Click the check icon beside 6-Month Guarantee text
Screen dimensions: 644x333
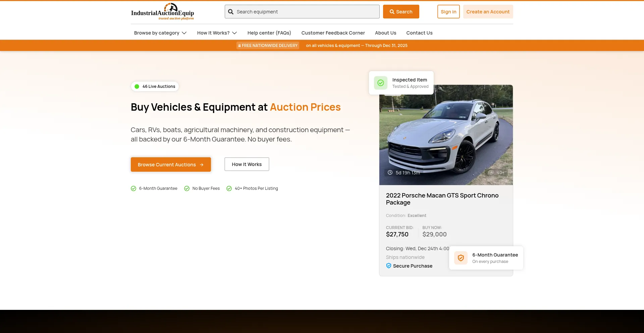tap(133, 188)
